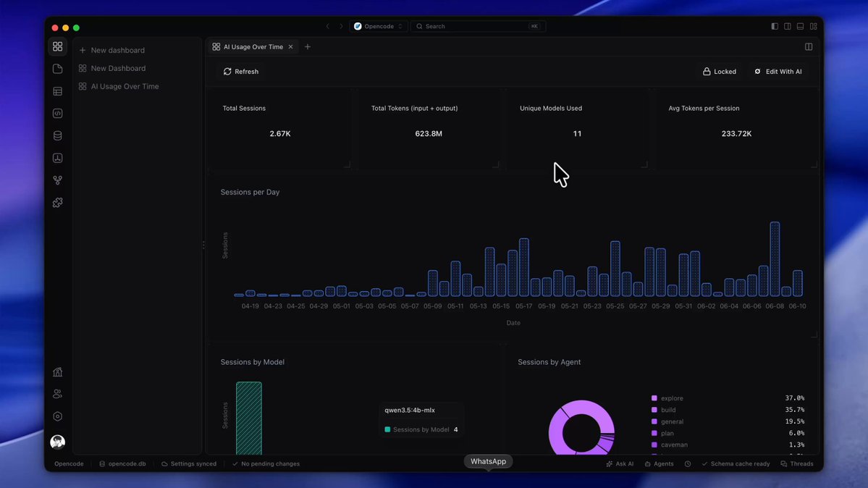
Task: Focus the Search field in title bar
Action: tap(478, 27)
